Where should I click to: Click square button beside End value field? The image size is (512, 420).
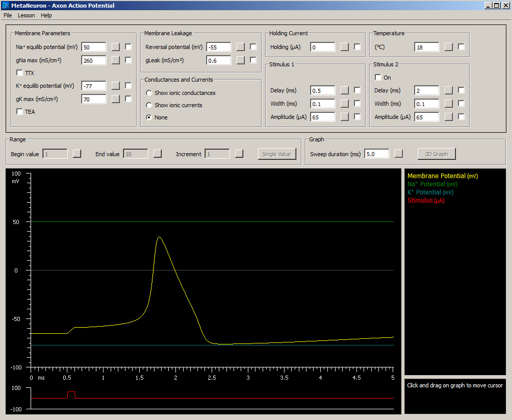[158, 154]
